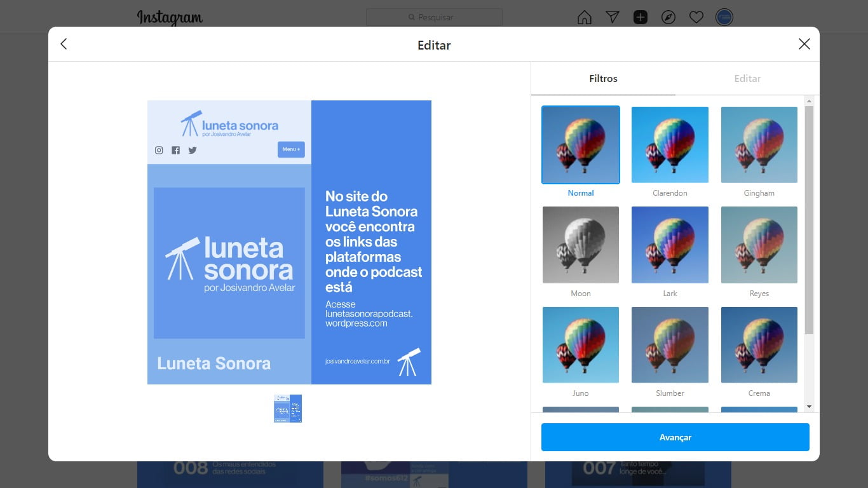Go back with the left arrow icon

click(x=64, y=44)
